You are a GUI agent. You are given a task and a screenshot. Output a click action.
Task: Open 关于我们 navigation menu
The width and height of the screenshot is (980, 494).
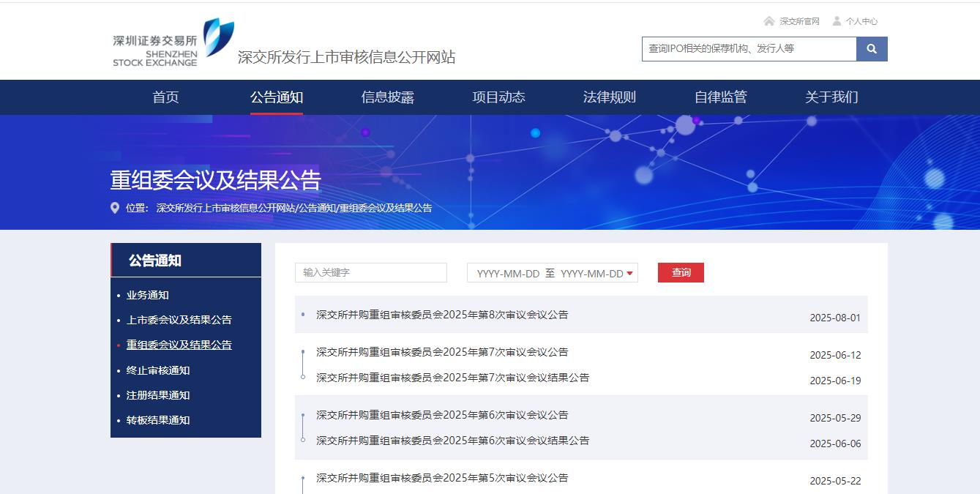point(831,97)
